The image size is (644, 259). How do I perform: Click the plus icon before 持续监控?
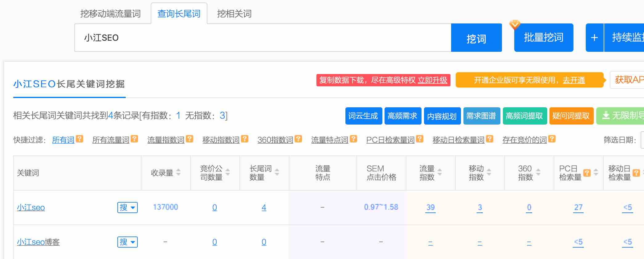[594, 38]
